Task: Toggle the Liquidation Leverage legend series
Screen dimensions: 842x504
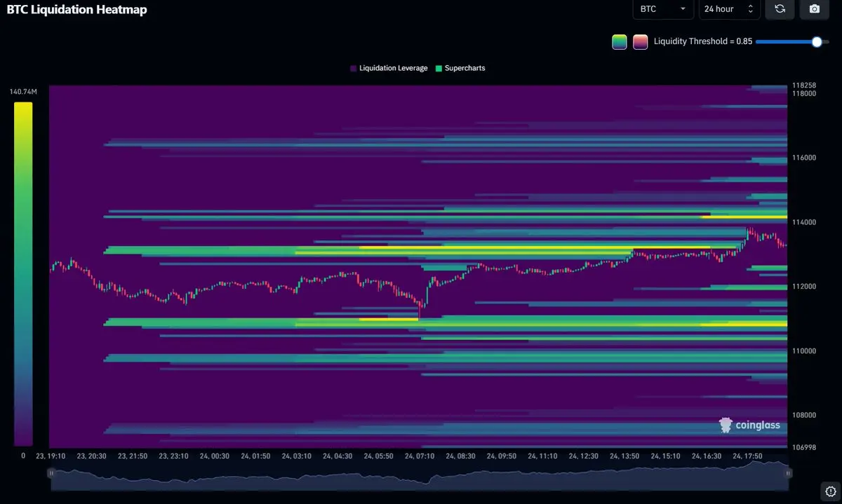Action: pyautogui.click(x=389, y=68)
